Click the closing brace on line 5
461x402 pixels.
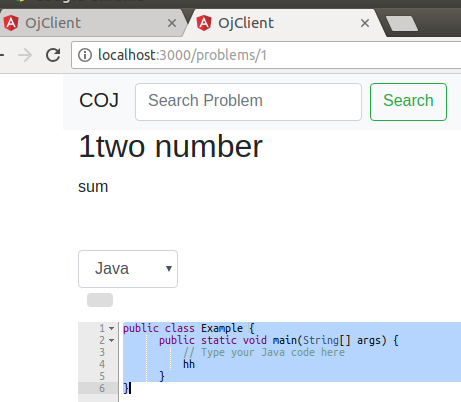[x=162, y=376]
